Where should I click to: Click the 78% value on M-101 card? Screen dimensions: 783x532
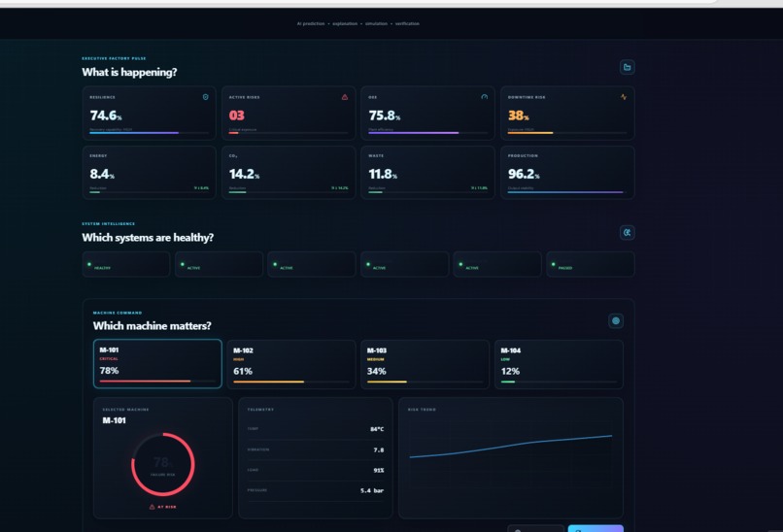point(109,370)
